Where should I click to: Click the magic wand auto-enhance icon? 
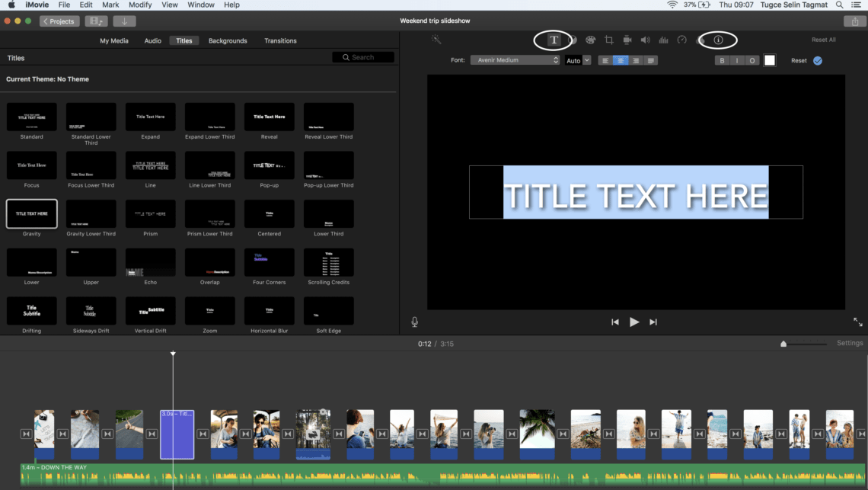pos(436,40)
